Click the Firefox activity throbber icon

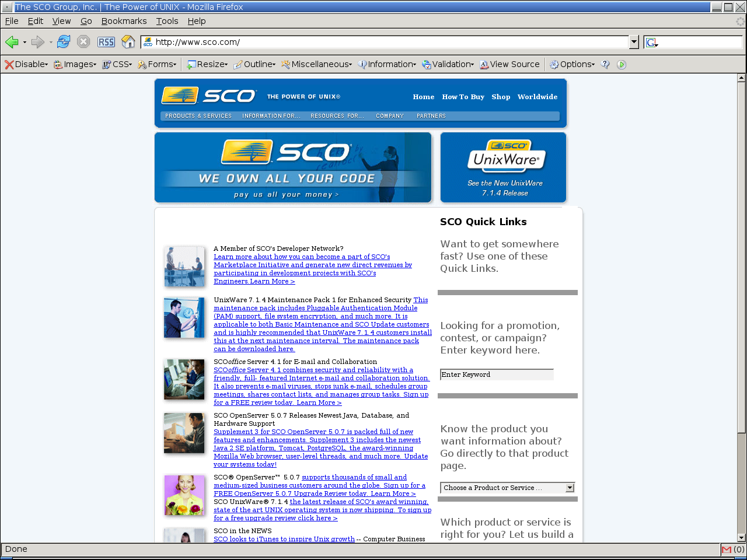click(741, 21)
